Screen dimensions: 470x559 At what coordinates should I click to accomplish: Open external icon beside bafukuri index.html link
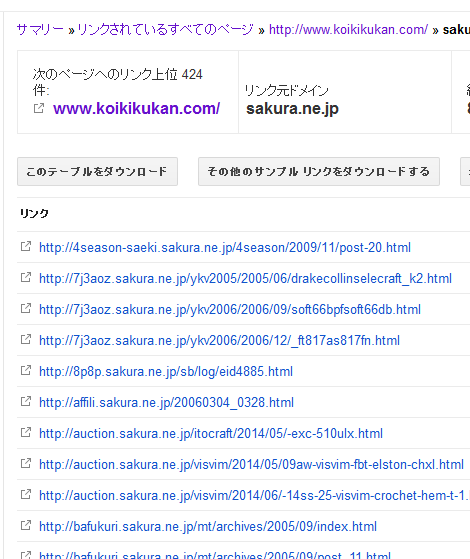[x=26, y=525]
